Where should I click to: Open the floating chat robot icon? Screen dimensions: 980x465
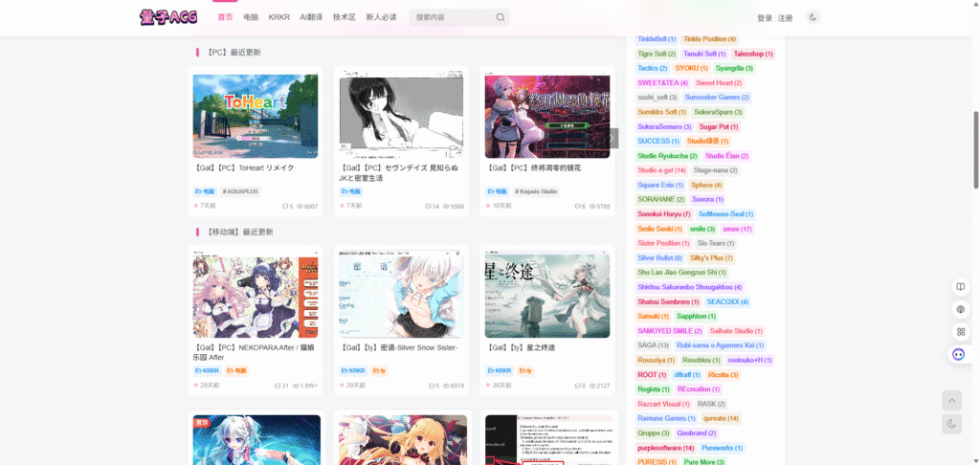958,354
